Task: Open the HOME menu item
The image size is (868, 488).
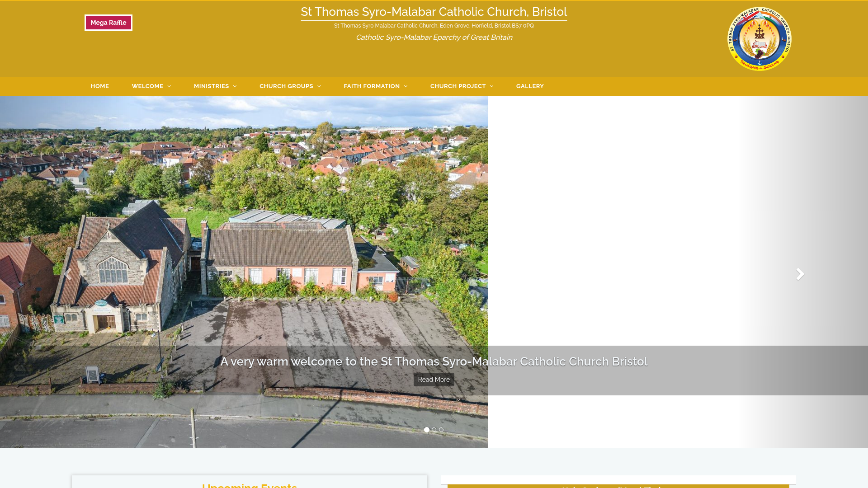Action: 100,86
